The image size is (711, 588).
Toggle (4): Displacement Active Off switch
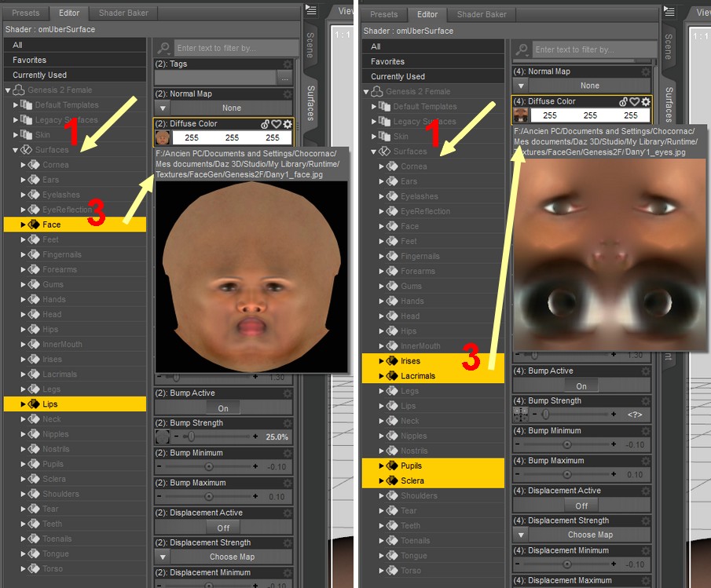tap(581, 506)
